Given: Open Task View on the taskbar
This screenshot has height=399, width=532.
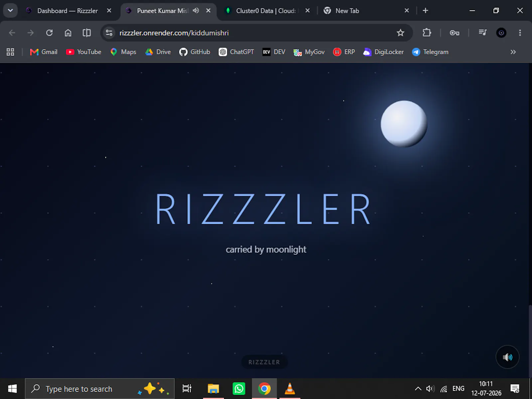Looking at the screenshot, I should tap(187, 389).
